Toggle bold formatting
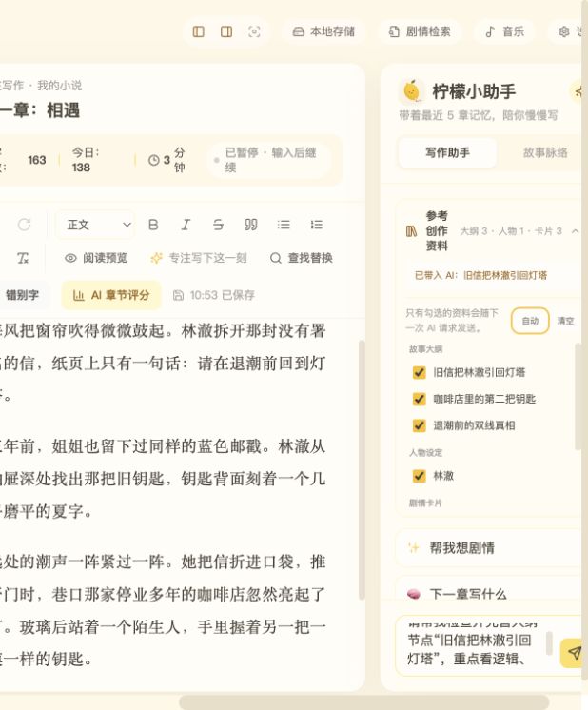 click(153, 225)
